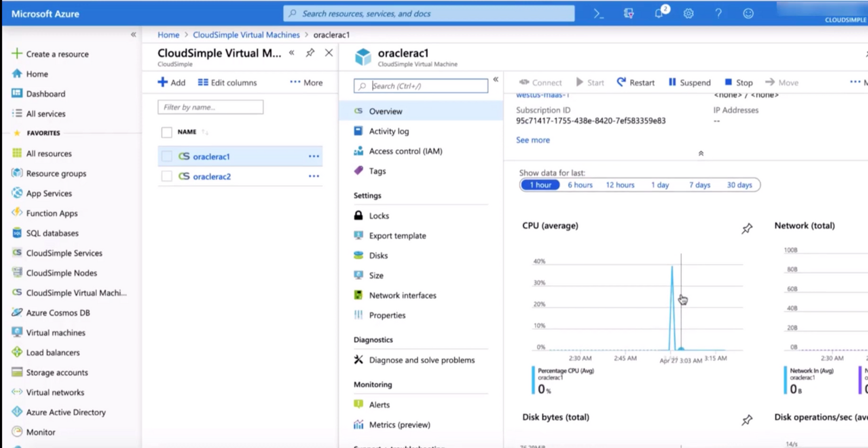The height and width of the screenshot is (448, 868).
Task: Pin the CloudSimple Virtual Machines blade
Action: click(310, 53)
